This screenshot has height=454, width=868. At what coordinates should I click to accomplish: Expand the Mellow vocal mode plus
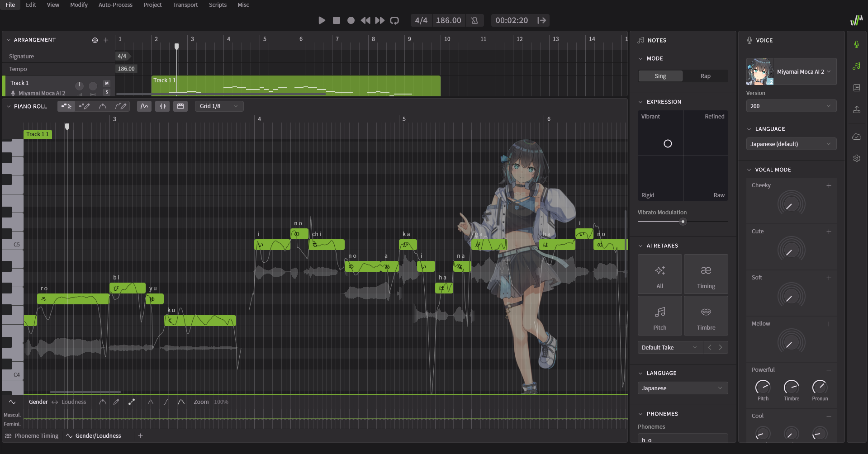[829, 324]
